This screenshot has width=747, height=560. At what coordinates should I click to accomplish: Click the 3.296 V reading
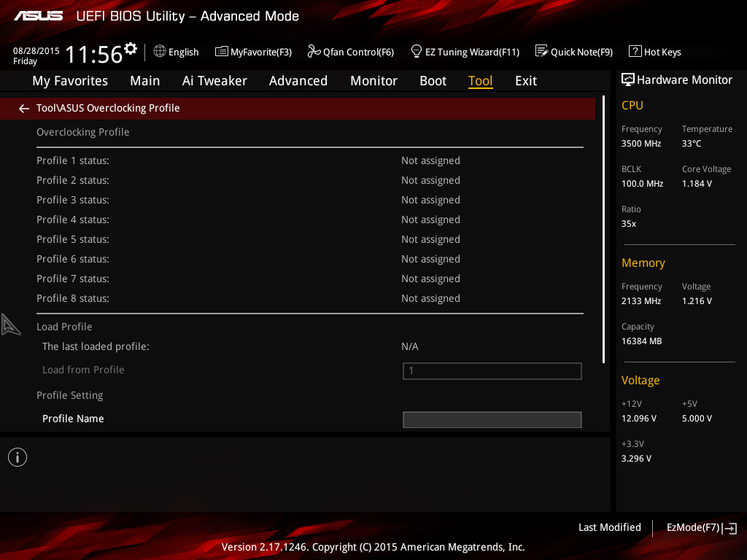pyautogui.click(x=636, y=458)
